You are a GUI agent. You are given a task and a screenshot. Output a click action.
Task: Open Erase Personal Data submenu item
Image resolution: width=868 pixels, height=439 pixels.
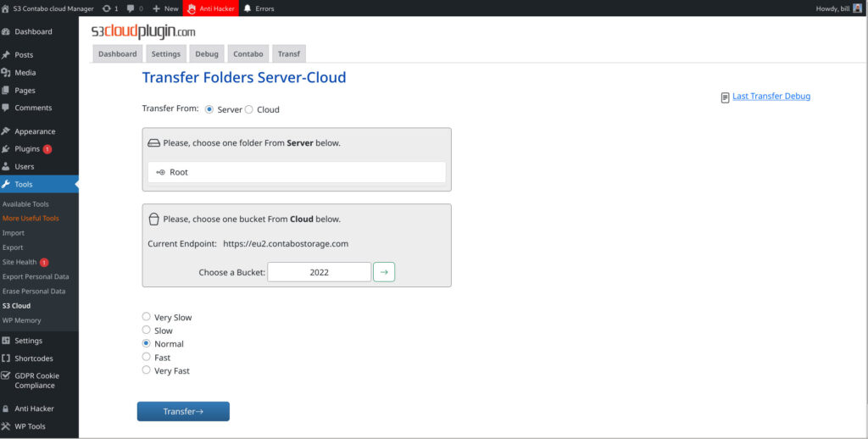[34, 292]
